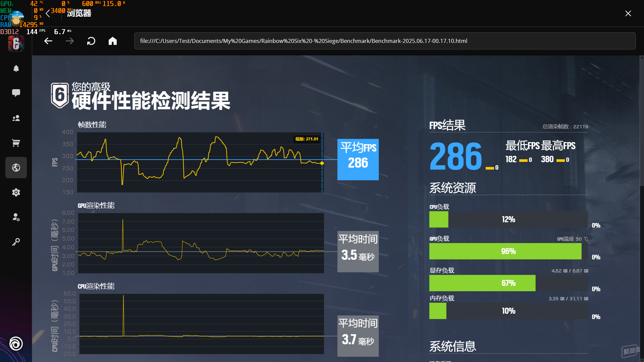Open the key activation icon
This screenshot has height=362, width=644.
16,242
